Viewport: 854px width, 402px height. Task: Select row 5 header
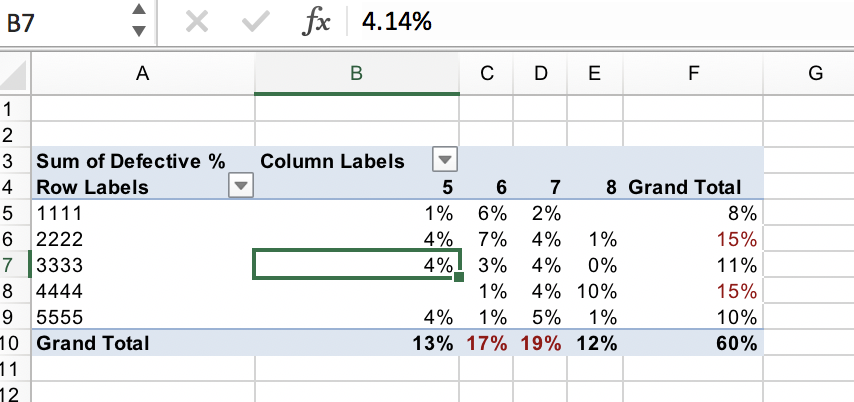click(15, 213)
